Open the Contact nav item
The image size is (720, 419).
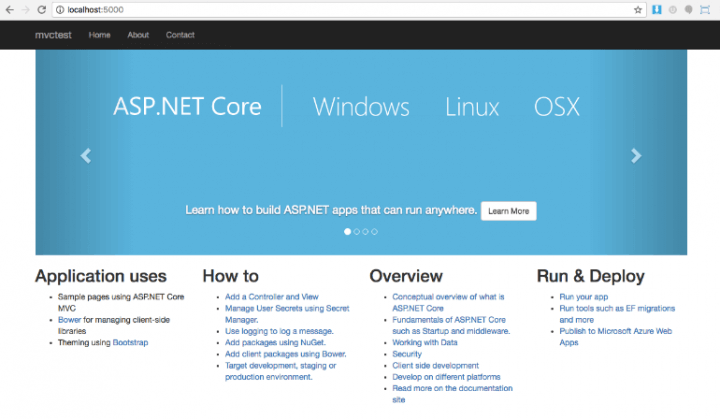(x=180, y=35)
